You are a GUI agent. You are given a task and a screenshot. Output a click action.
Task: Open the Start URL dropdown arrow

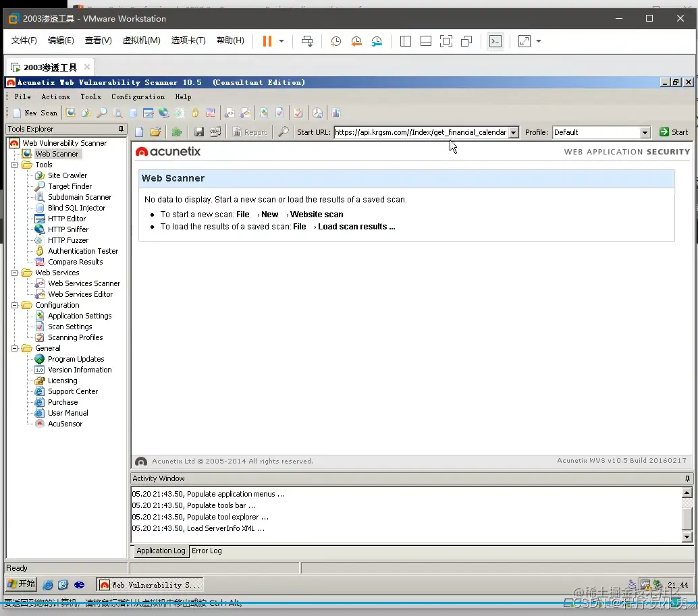click(513, 132)
